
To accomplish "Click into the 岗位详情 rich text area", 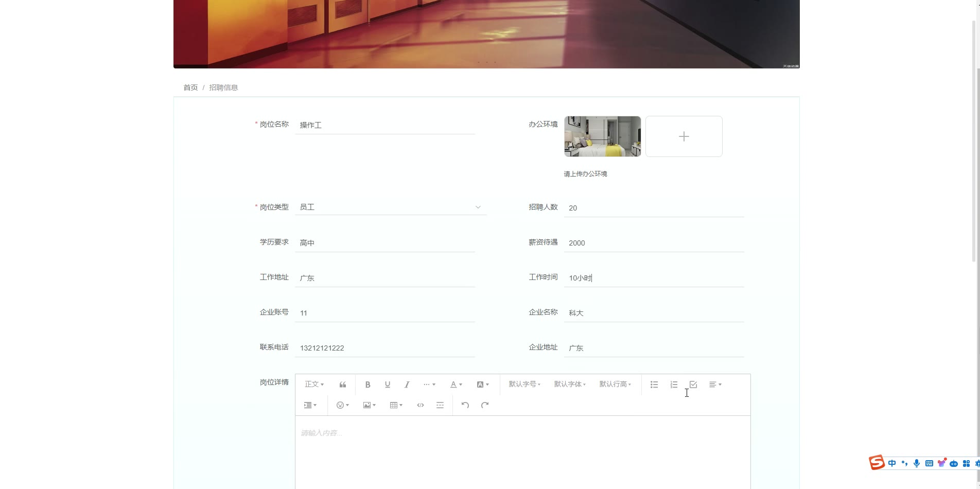I will [x=523, y=452].
